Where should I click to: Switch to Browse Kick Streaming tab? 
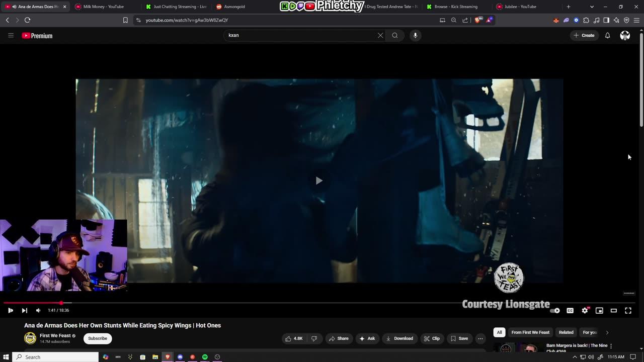pos(456,7)
